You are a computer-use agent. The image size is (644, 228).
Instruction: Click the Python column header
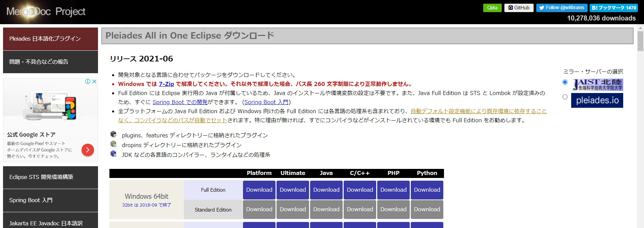(427, 173)
